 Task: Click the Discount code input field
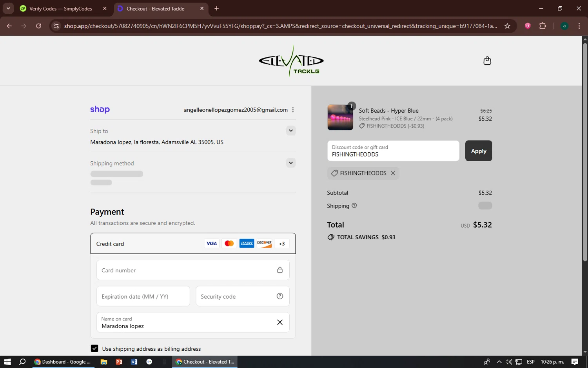393,151
